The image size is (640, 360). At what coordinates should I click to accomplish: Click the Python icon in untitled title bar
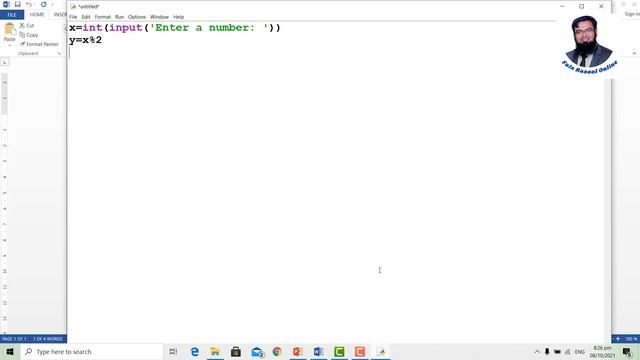[73, 7]
